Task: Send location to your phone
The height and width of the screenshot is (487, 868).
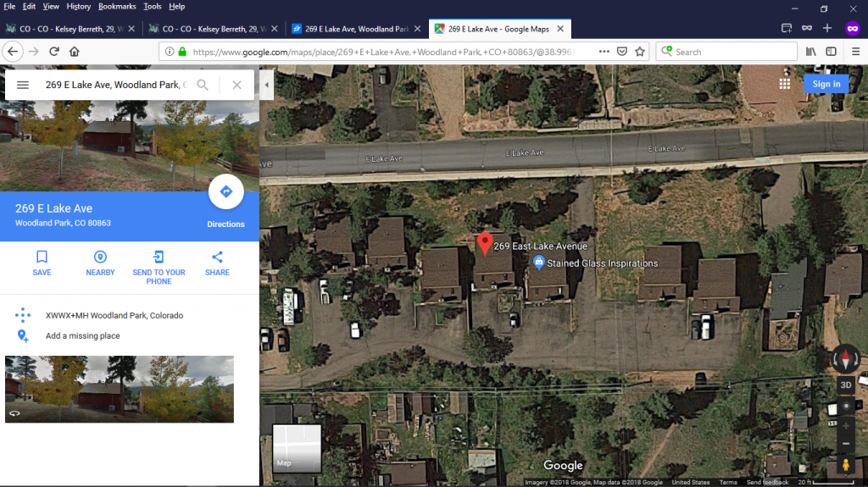Action: (x=159, y=268)
